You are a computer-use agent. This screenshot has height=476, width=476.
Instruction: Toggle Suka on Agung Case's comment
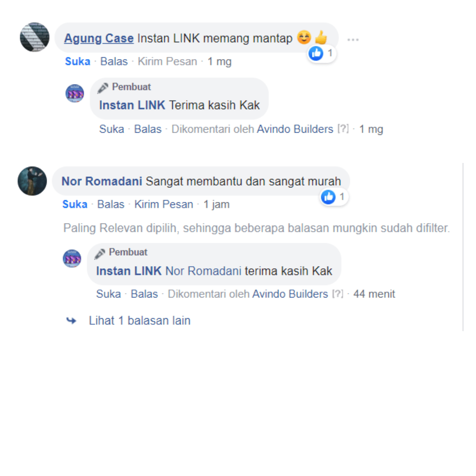click(x=78, y=61)
